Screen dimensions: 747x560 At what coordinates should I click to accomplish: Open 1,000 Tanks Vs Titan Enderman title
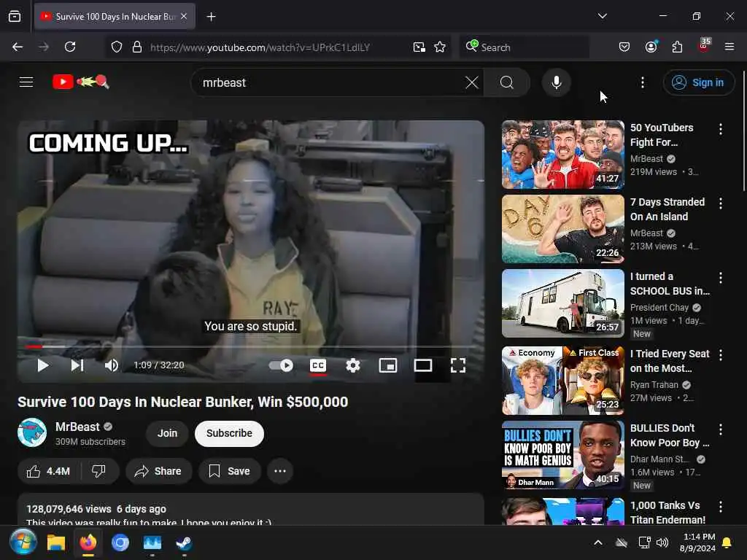pyautogui.click(x=667, y=513)
